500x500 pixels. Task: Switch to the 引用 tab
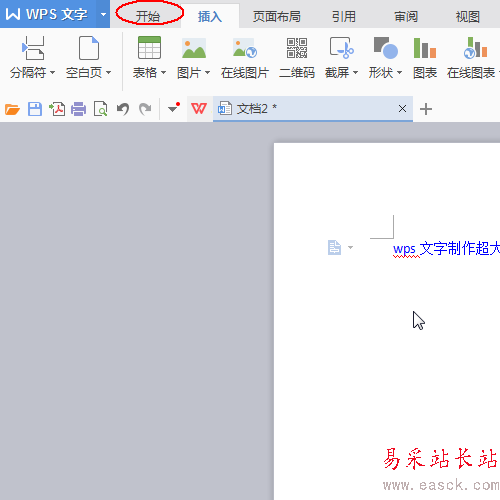coord(344,16)
